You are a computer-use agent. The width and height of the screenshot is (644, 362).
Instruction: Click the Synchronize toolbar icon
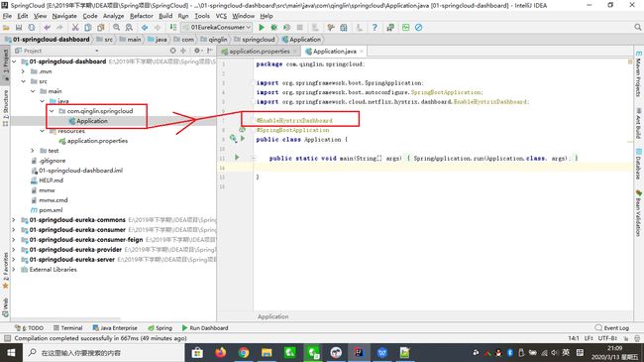(x=32, y=28)
